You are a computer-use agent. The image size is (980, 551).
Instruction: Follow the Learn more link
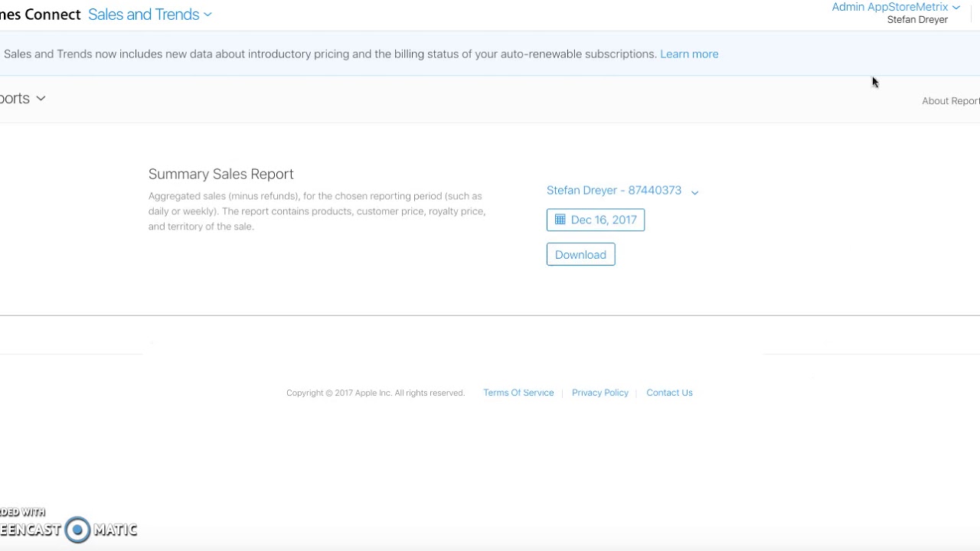pos(689,54)
